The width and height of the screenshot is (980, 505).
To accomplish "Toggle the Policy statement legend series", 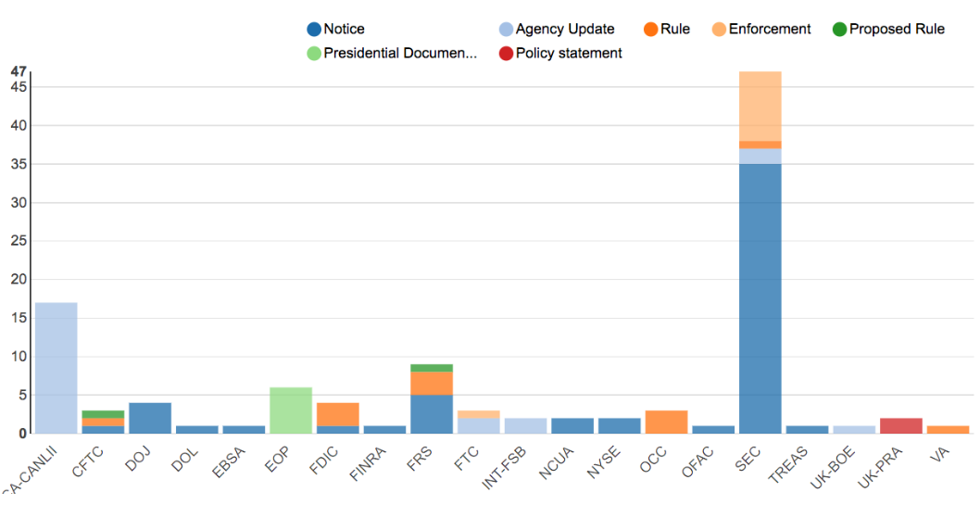I will click(560, 53).
